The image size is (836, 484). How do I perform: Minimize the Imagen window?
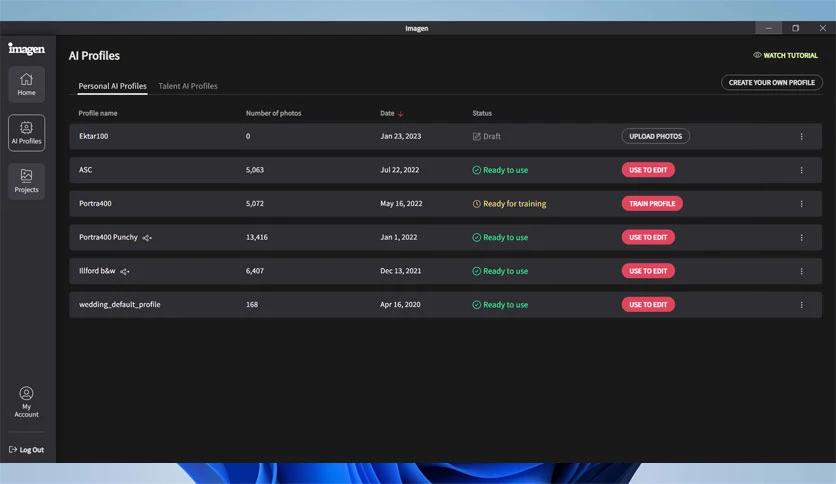[x=768, y=28]
